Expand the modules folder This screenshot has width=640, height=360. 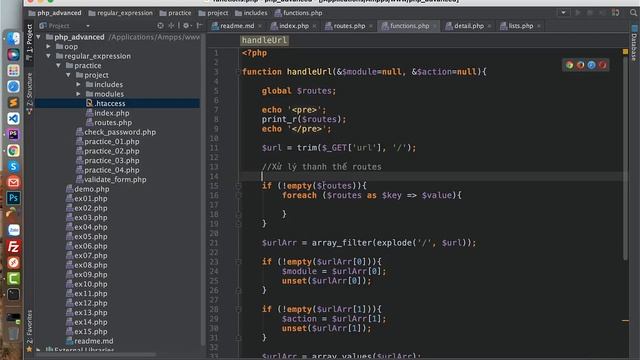(78, 94)
